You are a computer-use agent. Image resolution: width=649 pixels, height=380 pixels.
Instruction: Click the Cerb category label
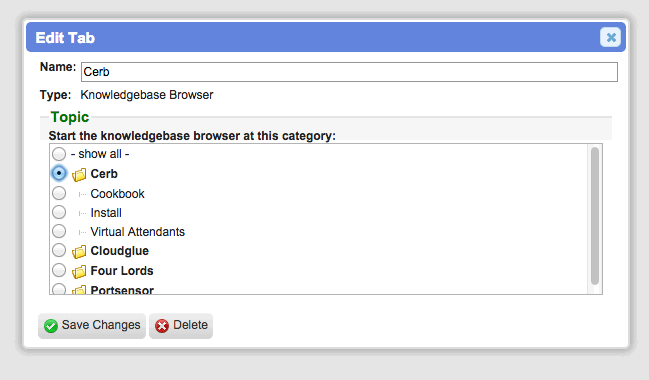(104, 174)
